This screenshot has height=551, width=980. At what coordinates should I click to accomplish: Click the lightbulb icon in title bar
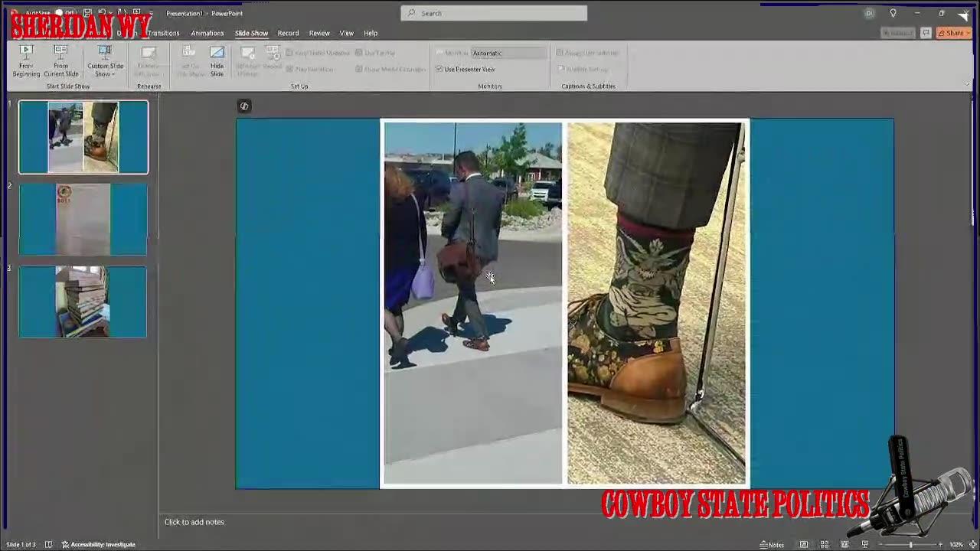(893, 13)
